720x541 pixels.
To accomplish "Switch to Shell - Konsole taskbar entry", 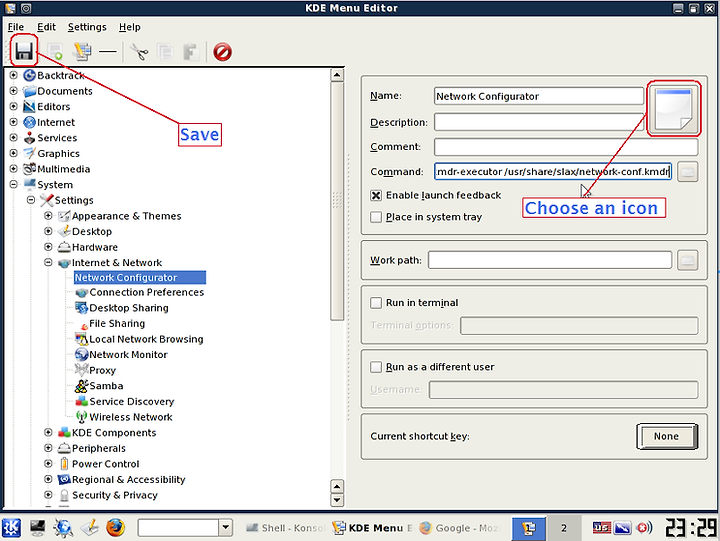I will tap(285, 528).
